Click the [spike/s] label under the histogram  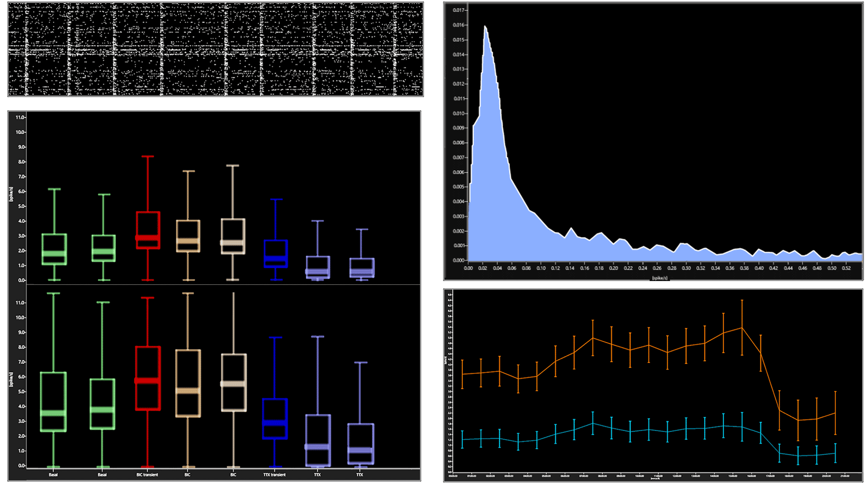pos(659,278)
